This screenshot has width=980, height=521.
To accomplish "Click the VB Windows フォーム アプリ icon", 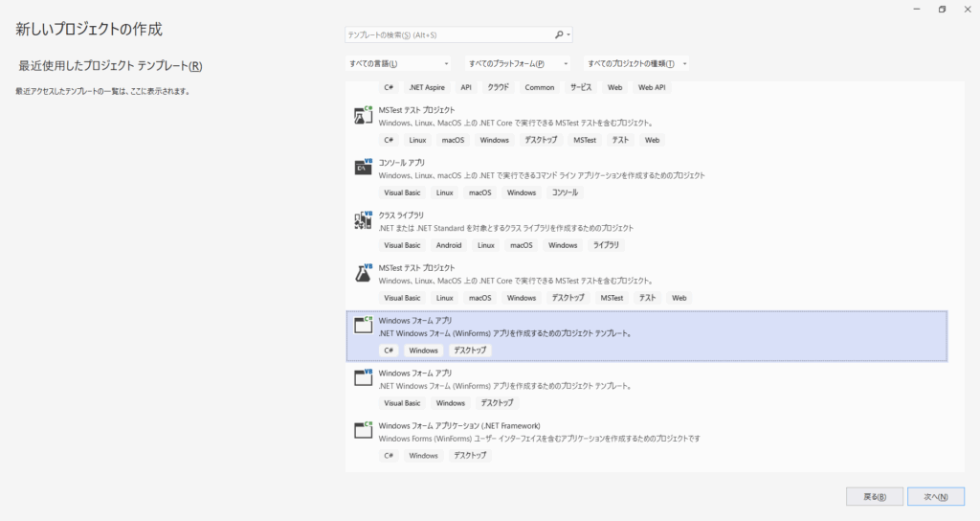I will coord(363,377).
